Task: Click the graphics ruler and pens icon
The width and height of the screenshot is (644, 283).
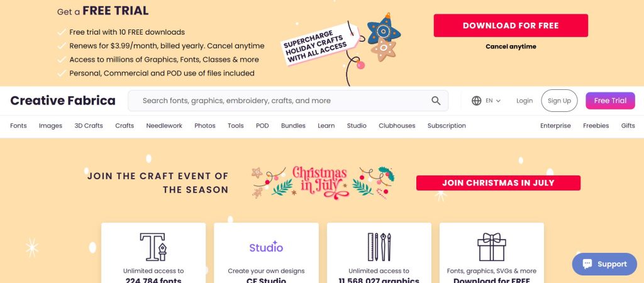Action: pyautogui.click(x=379, y=247)
